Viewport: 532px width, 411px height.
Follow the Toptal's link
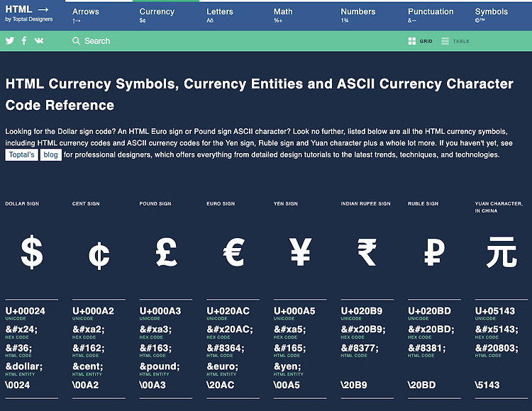[22, 155]
